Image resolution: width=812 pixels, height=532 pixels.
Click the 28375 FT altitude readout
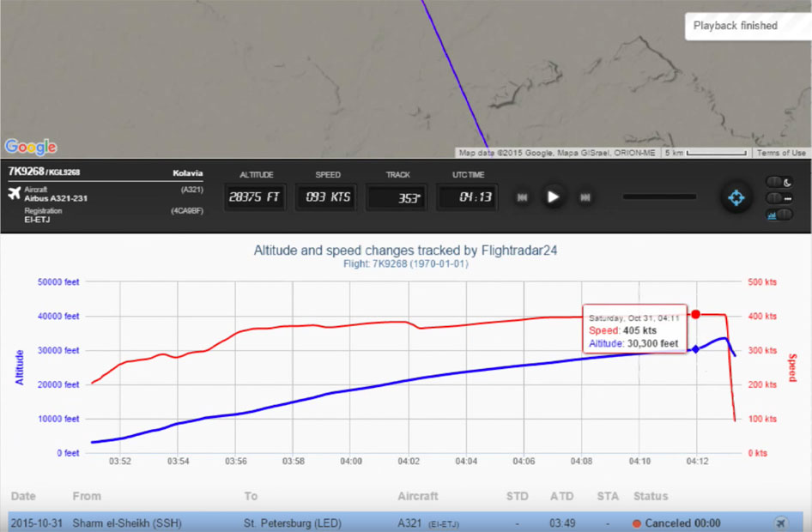click(254, 196)
